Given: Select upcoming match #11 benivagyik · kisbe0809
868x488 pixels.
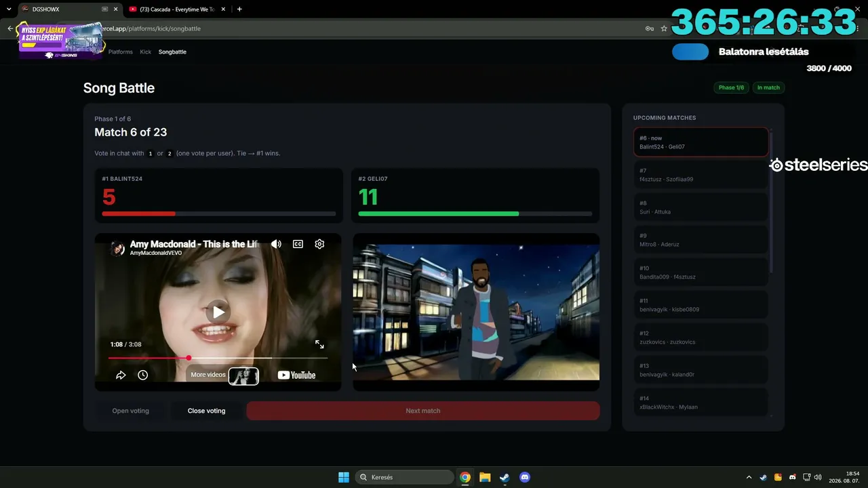Looking at the screenshot, I should tap(701, 305).
